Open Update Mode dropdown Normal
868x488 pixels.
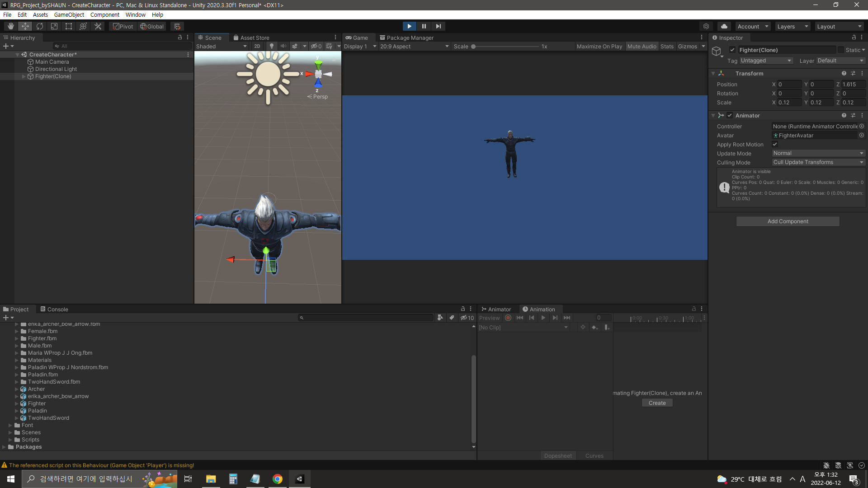(818, 153)
